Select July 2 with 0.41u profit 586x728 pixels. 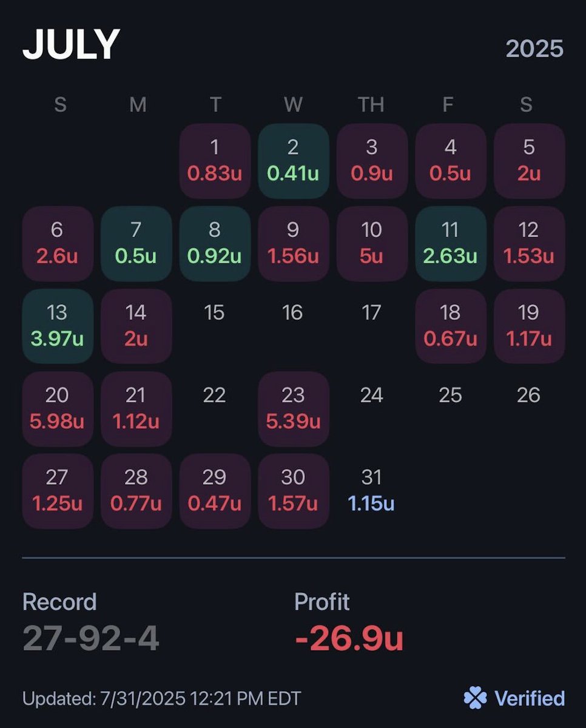click(x=293, y=161)
